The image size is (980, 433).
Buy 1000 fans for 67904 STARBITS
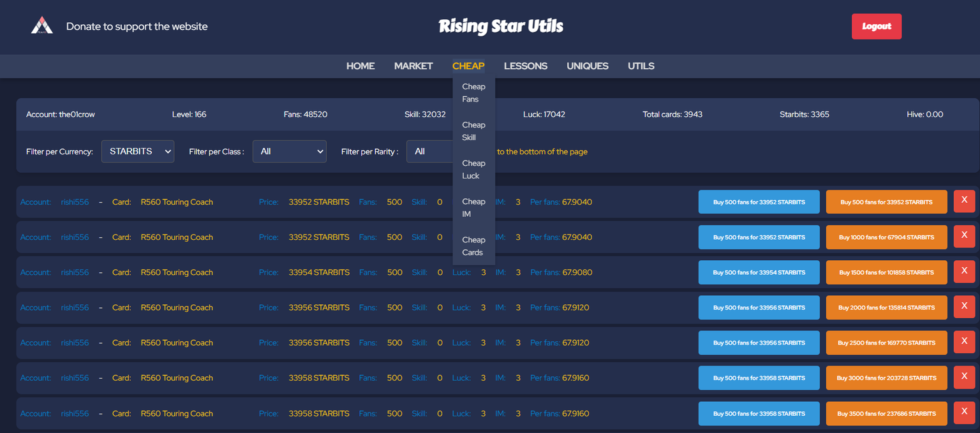(x=887, y=237)
